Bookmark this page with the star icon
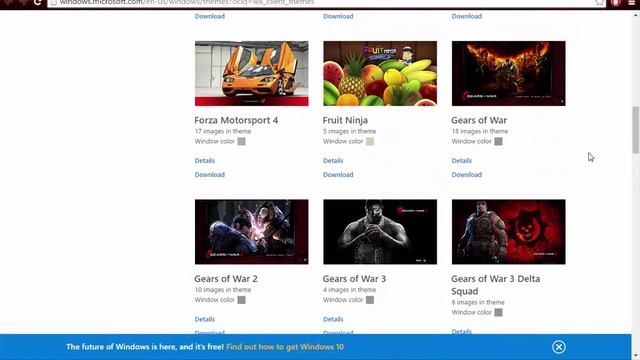 (x=599, y=2)
